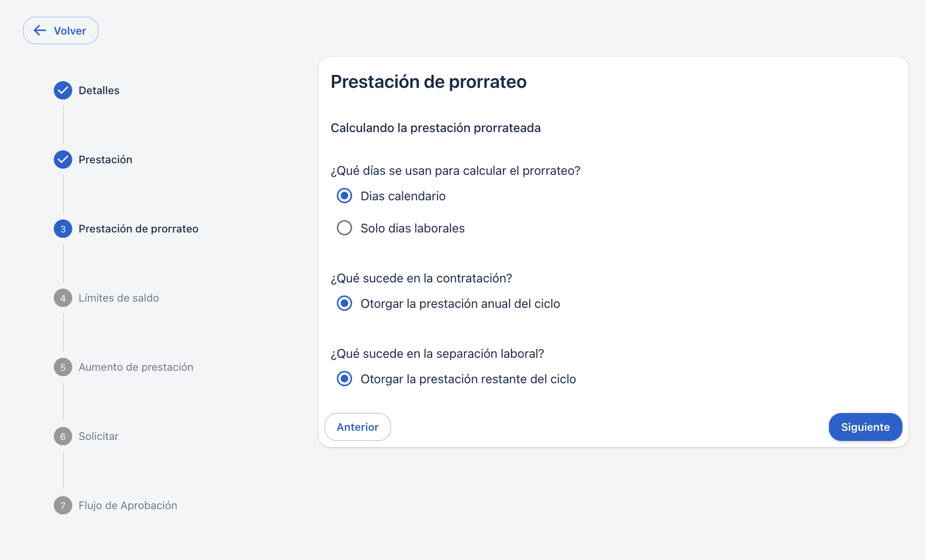
Task: Click the step 3 circle icon
Action: coord(63,229)
